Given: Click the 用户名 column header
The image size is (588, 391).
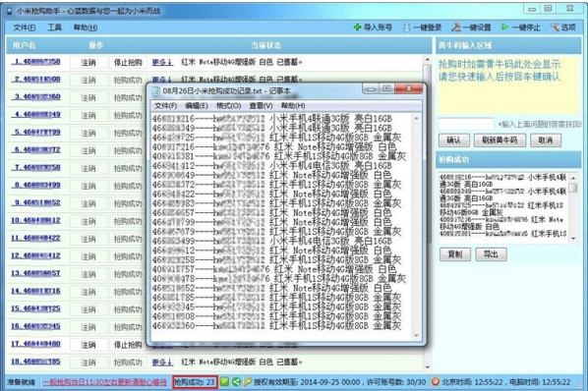Looking at the screenshot, I should tap(25, 45).
